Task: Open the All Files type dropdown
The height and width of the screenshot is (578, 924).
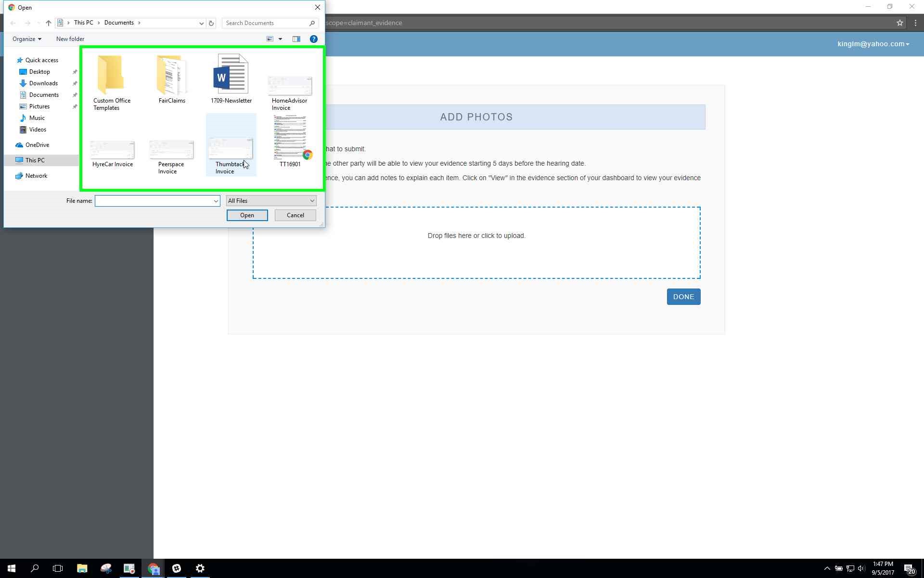Action: (271, 201)
